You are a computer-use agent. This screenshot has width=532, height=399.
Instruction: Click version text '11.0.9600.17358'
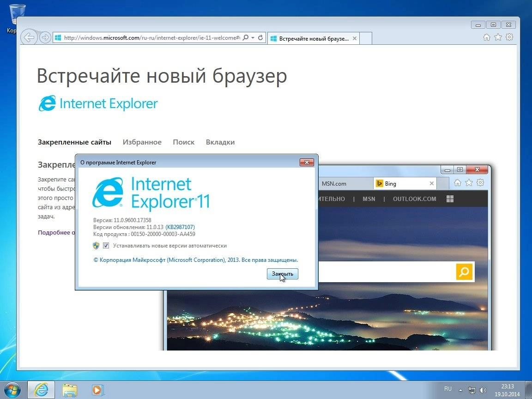pos(133,220)
